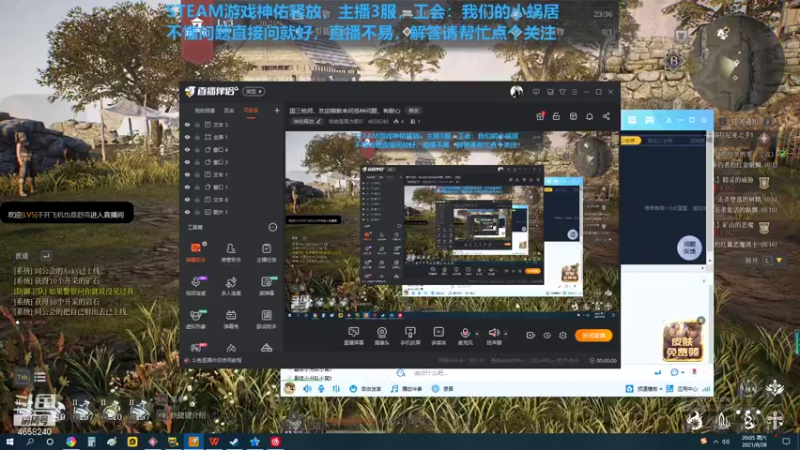This screenshot has width=800, height=450.
Task: Open 应用中心 app center in voice chat
Action: click(683, 389)
